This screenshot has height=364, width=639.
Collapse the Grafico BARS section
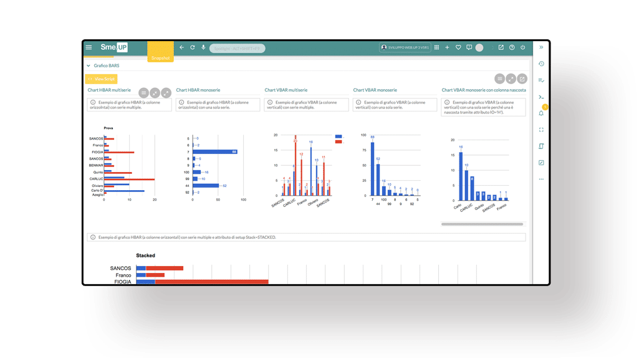89,65
